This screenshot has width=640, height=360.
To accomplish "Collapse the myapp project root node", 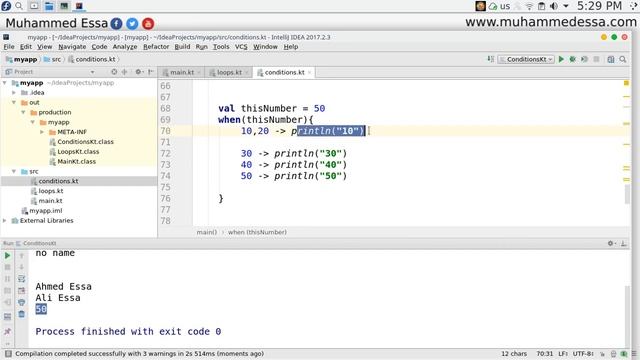I will pyautogui.click(x=5, y=83).
